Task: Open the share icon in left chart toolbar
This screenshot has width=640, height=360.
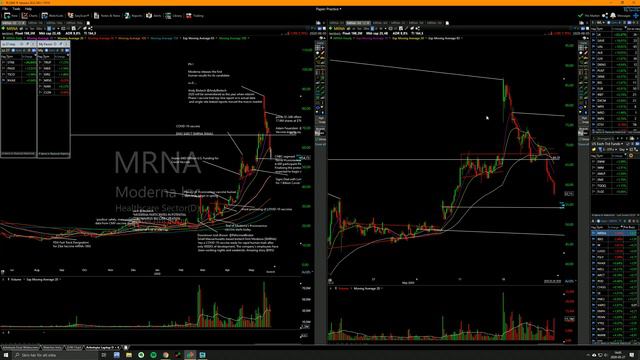Action: point(90,29)
